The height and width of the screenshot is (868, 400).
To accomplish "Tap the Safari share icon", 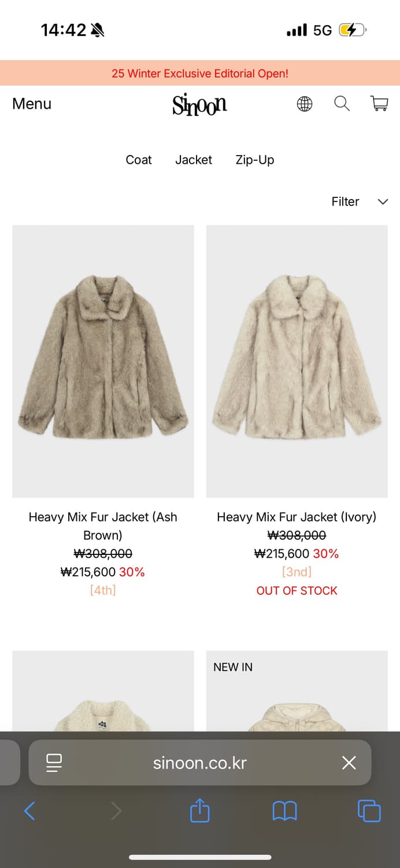I will tap(200, 810).
